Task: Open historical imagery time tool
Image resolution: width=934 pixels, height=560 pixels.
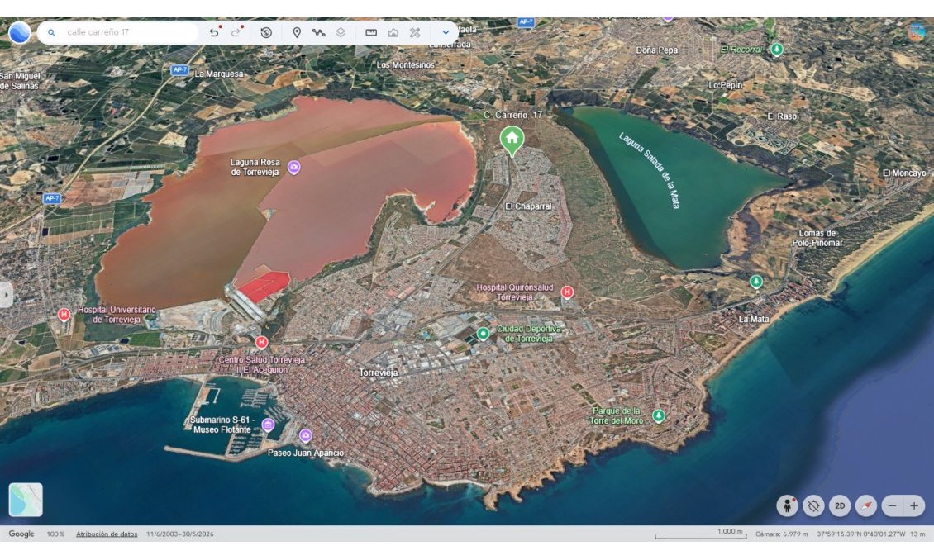Action: point(266,33)
